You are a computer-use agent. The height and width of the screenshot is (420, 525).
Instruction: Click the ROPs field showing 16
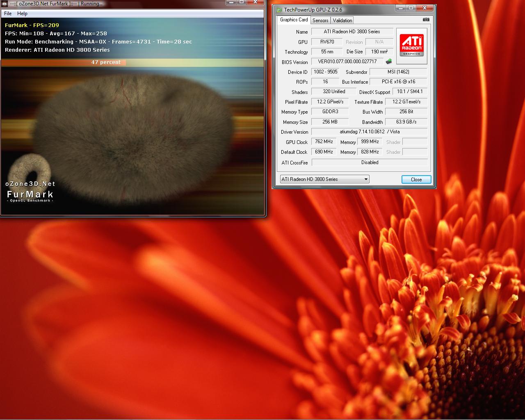point(326,82)
